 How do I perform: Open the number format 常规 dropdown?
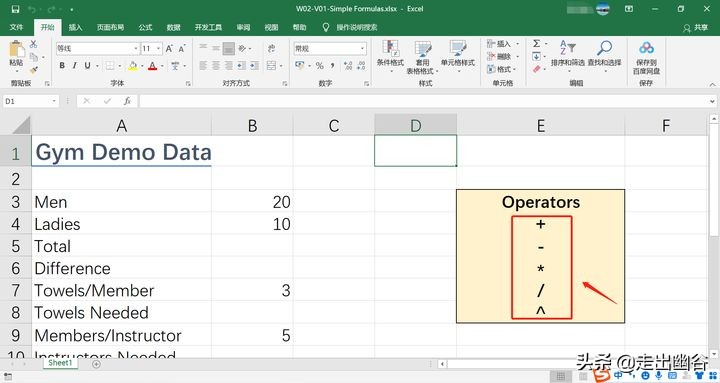click(x=362, y=48)
